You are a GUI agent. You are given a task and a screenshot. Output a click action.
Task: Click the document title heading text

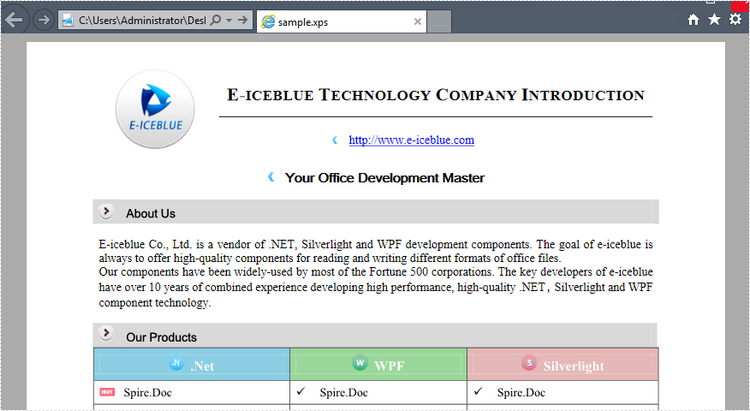coord(436,95)
